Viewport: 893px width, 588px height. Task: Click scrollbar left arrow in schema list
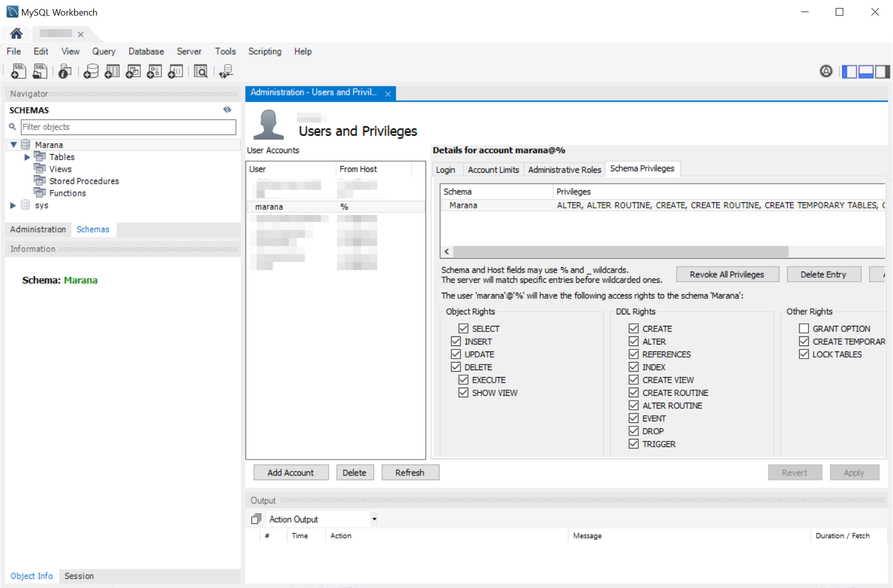pos(447,251)
